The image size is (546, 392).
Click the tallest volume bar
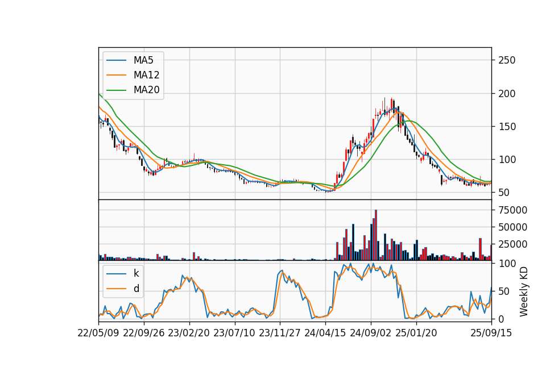coord(376,235)
